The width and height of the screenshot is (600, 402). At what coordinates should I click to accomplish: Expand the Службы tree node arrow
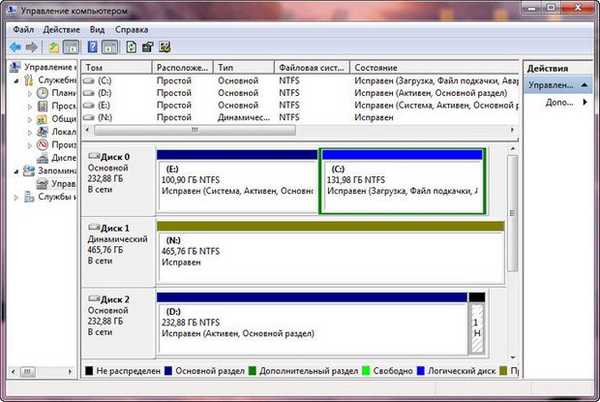(x=16, y=197)
